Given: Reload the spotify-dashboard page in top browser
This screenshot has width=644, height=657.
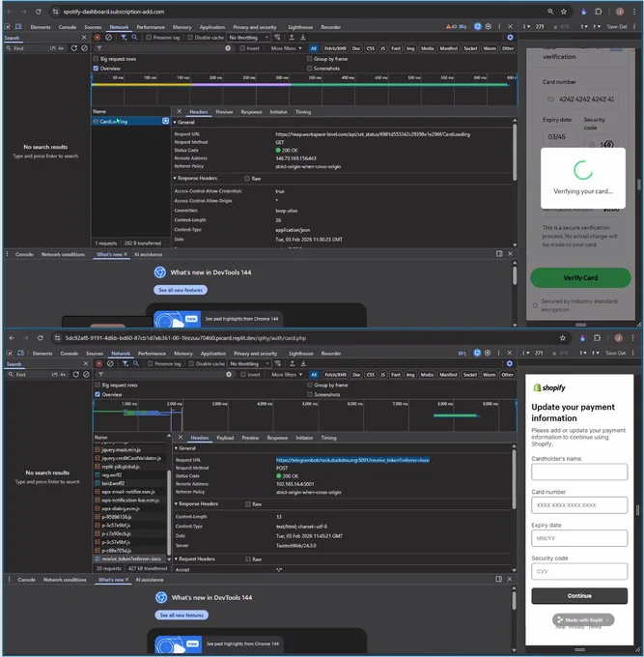Looking at the screenshot, I should pyautogui.click(x=38, y=12).
